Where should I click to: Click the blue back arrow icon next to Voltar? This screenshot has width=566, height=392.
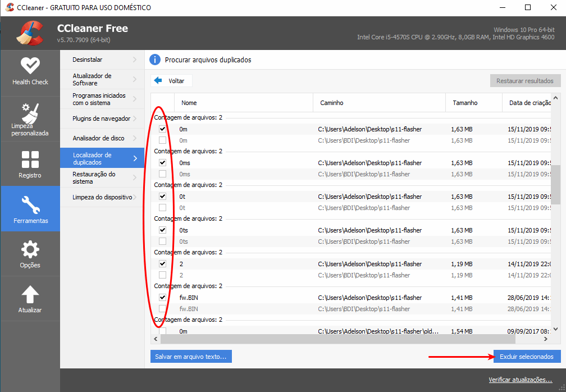click(x=158, y=80)
